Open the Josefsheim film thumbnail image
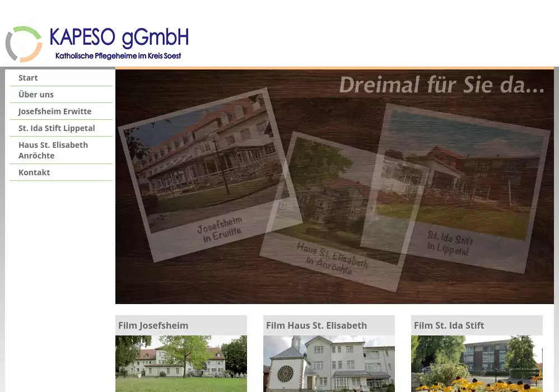The height and width of the screenshot is (392, 559). (x=181, y=363)
